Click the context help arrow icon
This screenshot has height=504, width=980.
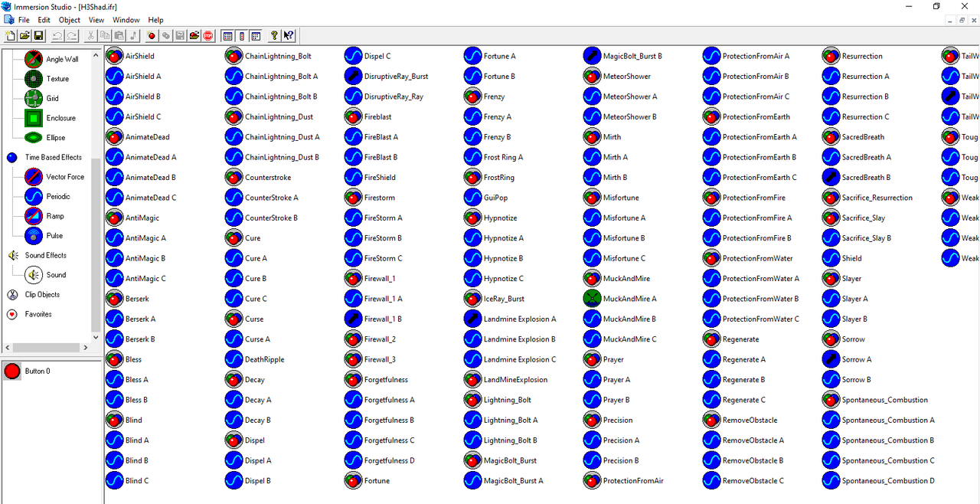[x=289, y=35]
